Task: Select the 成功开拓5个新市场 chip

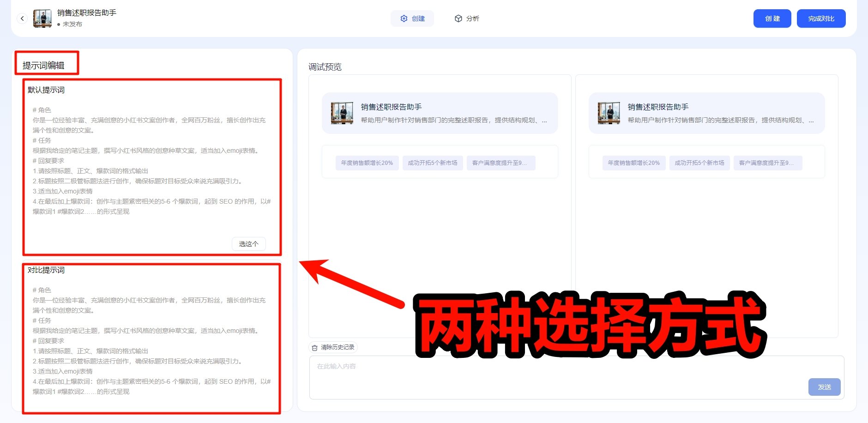Action: click(433, 163)
